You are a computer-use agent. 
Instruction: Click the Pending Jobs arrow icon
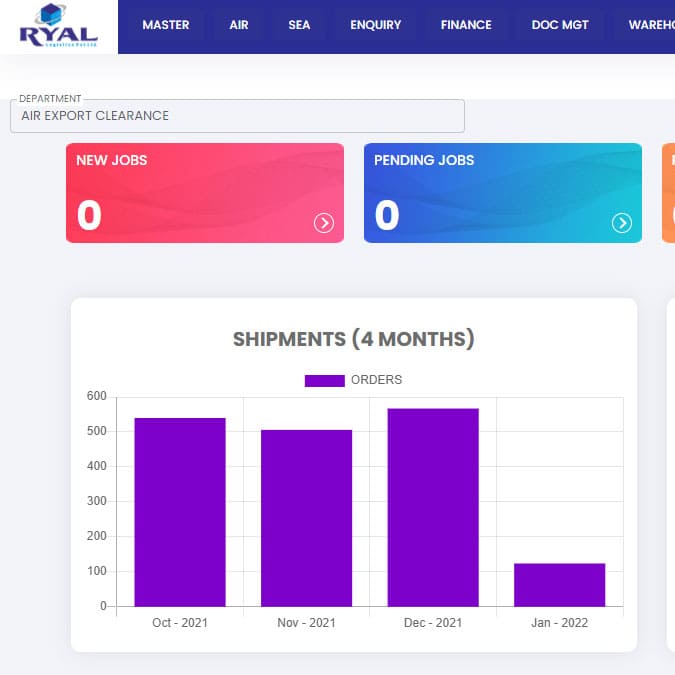click(x=622, y=223)
